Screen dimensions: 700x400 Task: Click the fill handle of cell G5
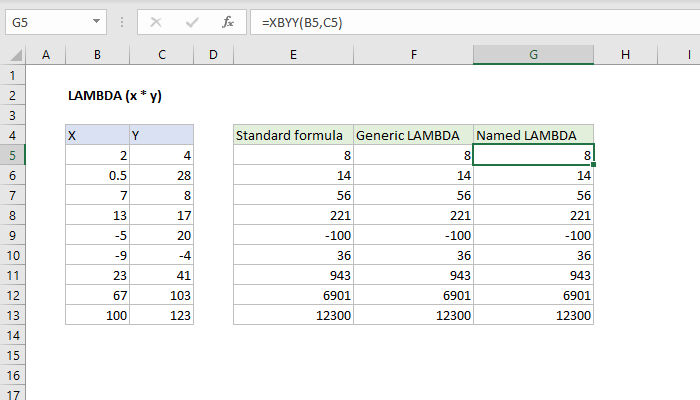click(593, 165)
